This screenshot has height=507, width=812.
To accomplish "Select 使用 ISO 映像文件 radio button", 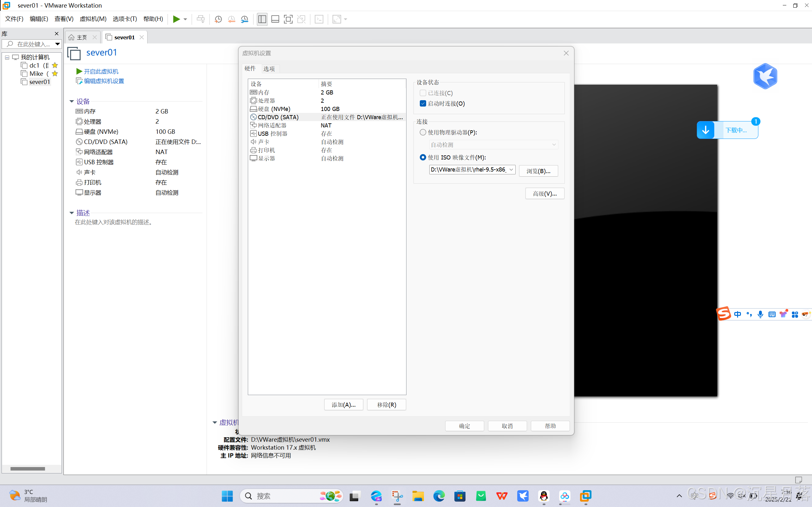I will (x=423, y=157).
